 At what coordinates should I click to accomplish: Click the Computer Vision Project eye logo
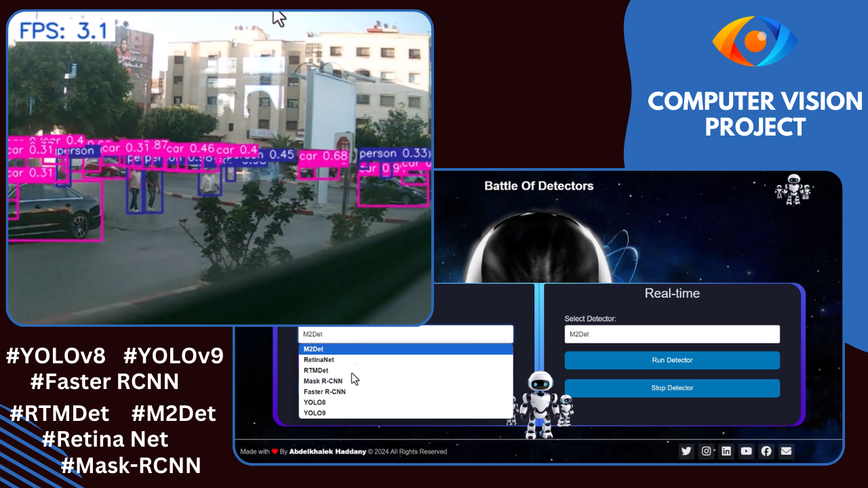[755, 41]
